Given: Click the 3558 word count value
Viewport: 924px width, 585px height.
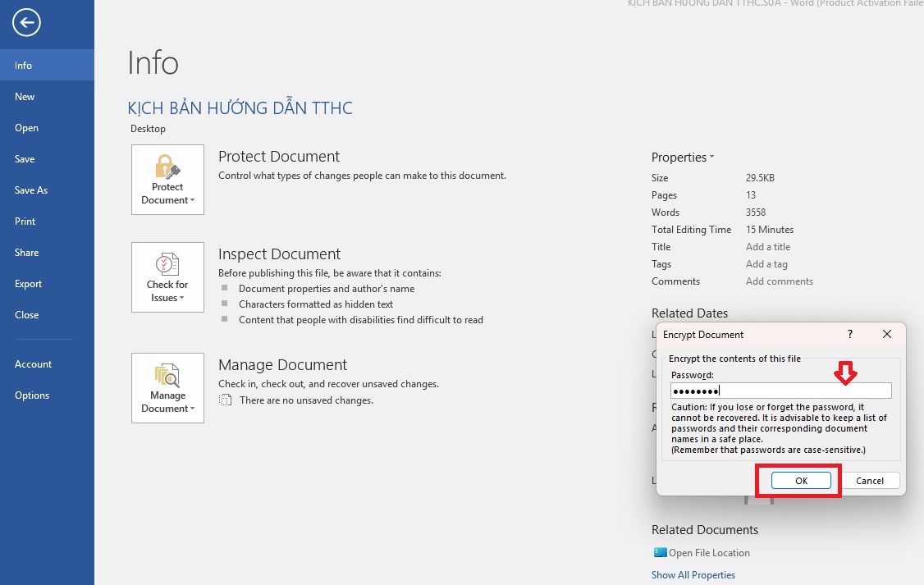Looking at the screenshot, I should (x=756, y=213).
